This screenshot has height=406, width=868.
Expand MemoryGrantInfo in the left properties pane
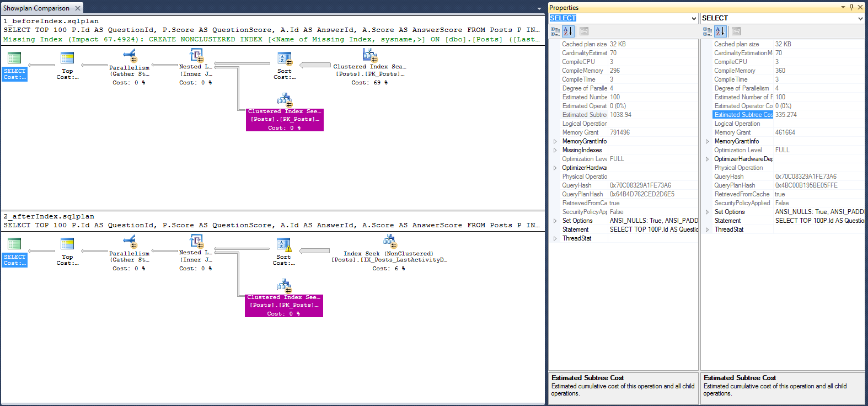click(x=555, y=141)
